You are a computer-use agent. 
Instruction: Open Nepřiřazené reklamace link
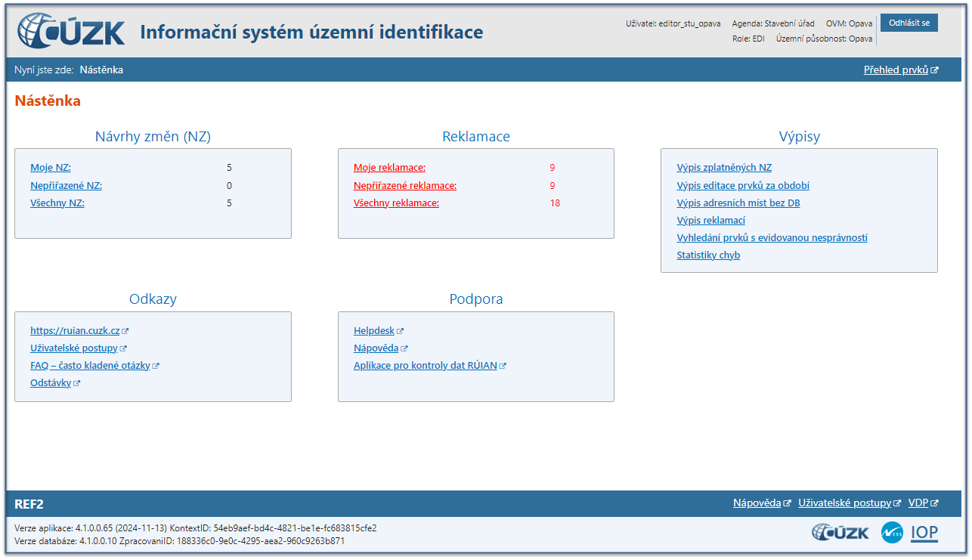pyautogui.click(x=404, y=185)
